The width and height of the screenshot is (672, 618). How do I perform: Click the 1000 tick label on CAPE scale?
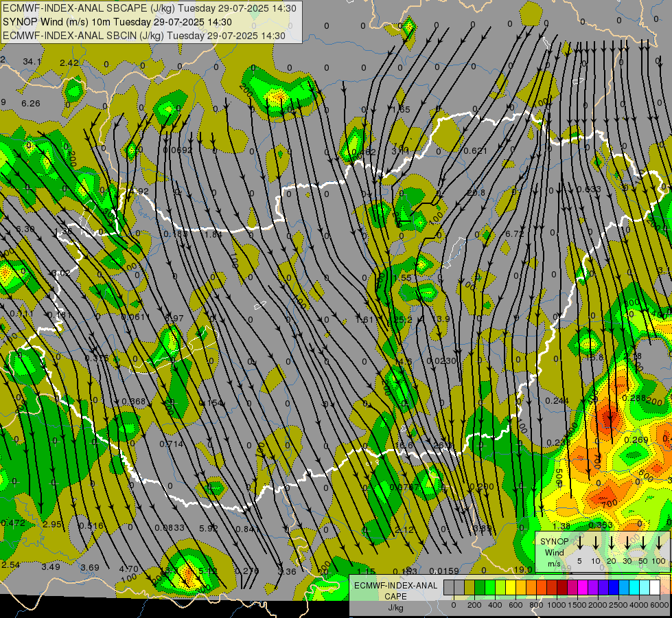(557, 605)
